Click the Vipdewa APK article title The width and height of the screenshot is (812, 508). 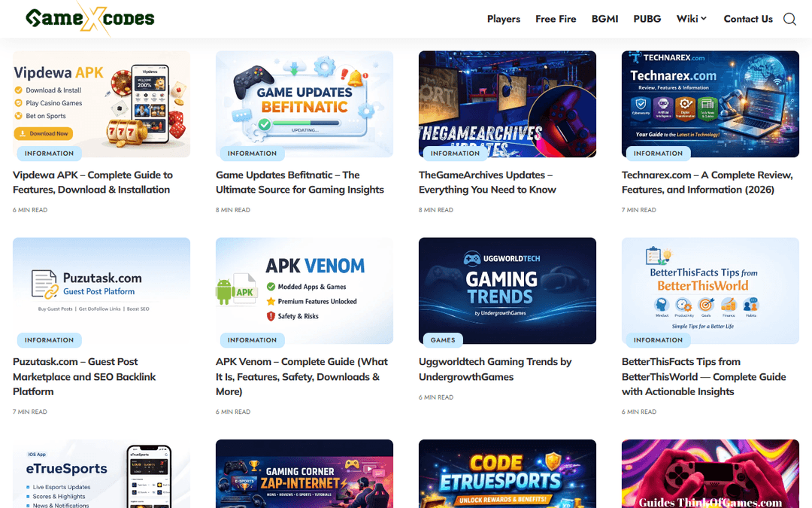pyautogui.click(x=92, y=182)
